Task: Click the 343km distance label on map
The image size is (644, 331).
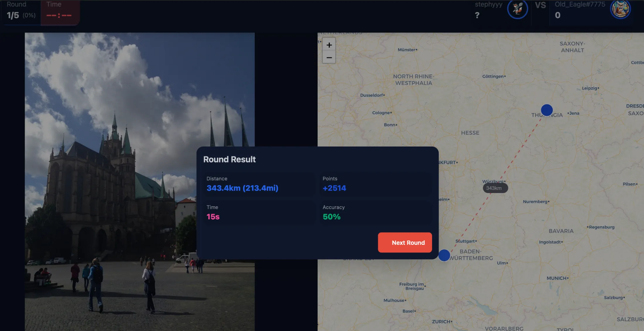Action: 495,188
